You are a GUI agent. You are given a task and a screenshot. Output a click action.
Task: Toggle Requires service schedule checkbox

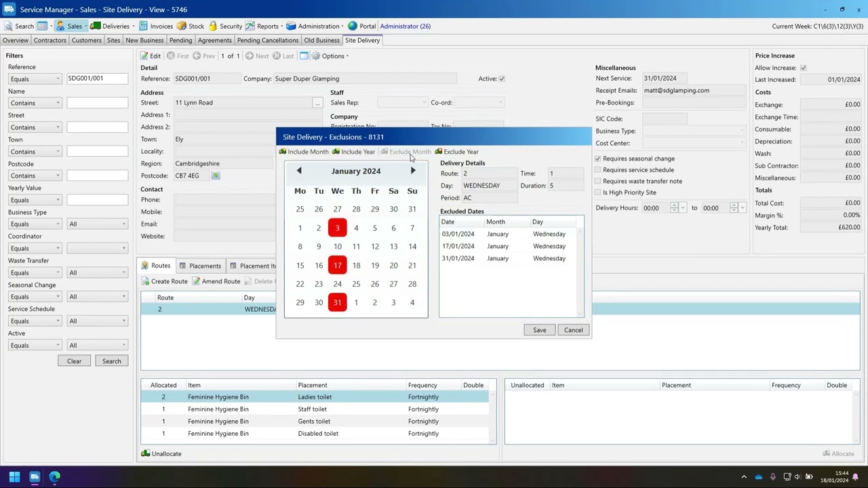tap(597, 170)
